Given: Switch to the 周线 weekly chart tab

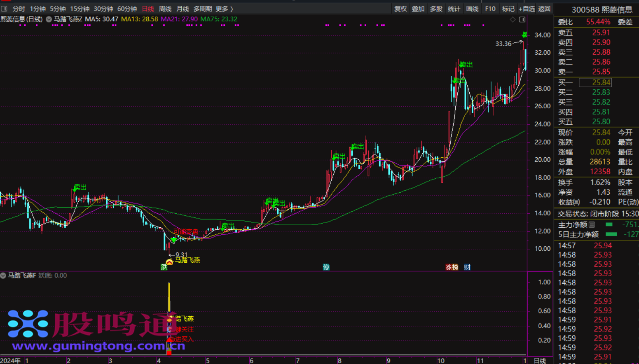Looking at the screenshot, I should click(x=165, y=9).
